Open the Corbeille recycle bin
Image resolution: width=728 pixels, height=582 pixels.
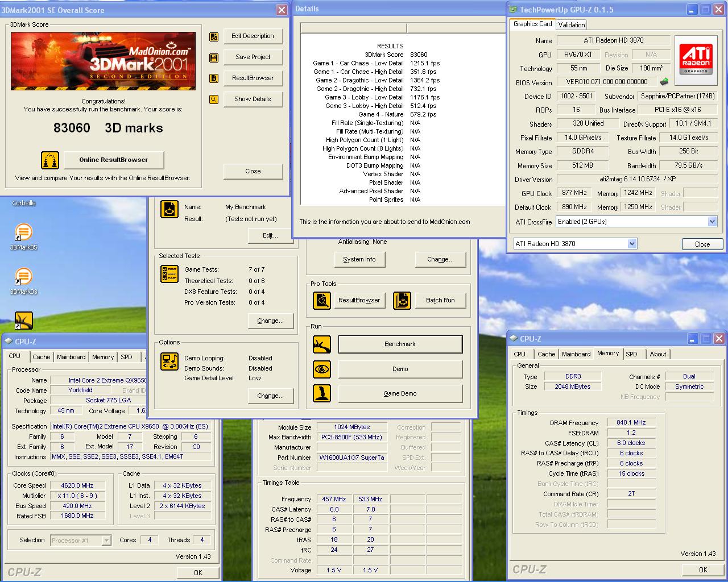click(x=24, y=203)
